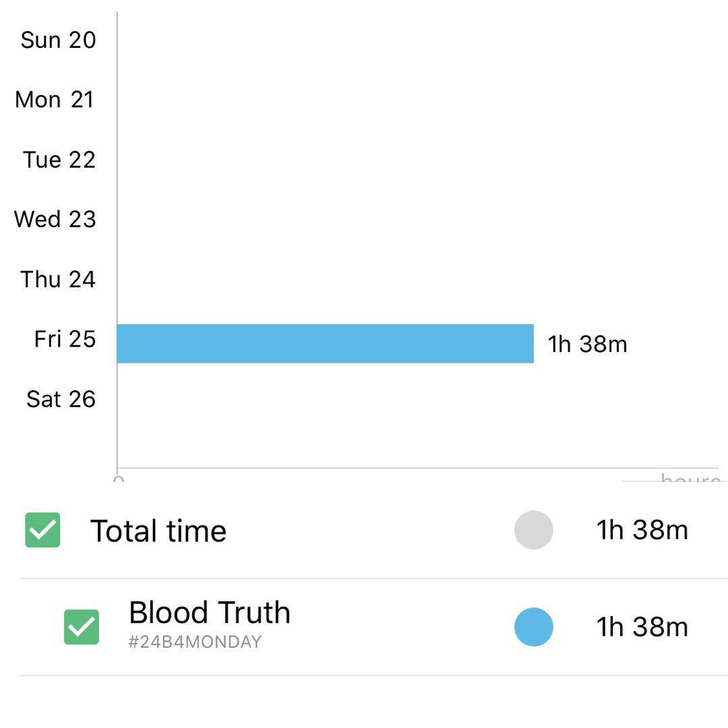Select the Wed 23 day label
728x728 pixels.
[55, 219]
